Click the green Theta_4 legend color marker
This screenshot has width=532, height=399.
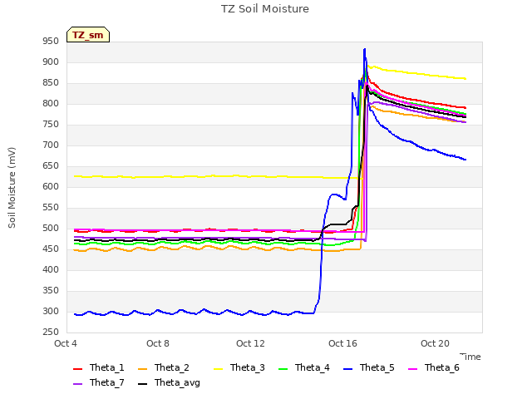(x=283, y=369)
